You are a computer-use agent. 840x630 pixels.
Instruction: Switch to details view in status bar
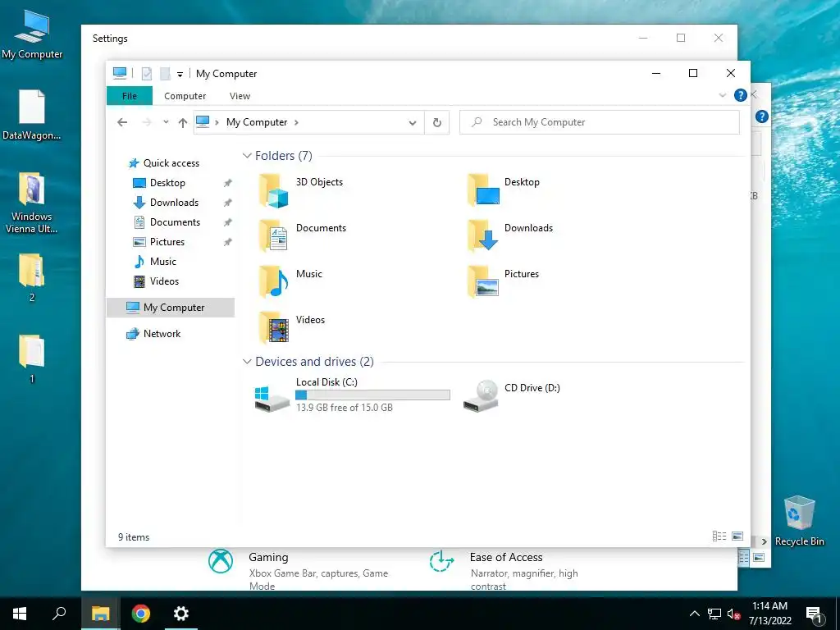pyautogui.click(x=719, y=536)
